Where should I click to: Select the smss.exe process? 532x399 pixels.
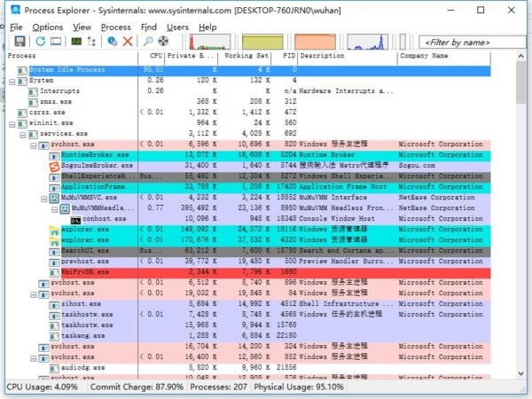(248, 101)
